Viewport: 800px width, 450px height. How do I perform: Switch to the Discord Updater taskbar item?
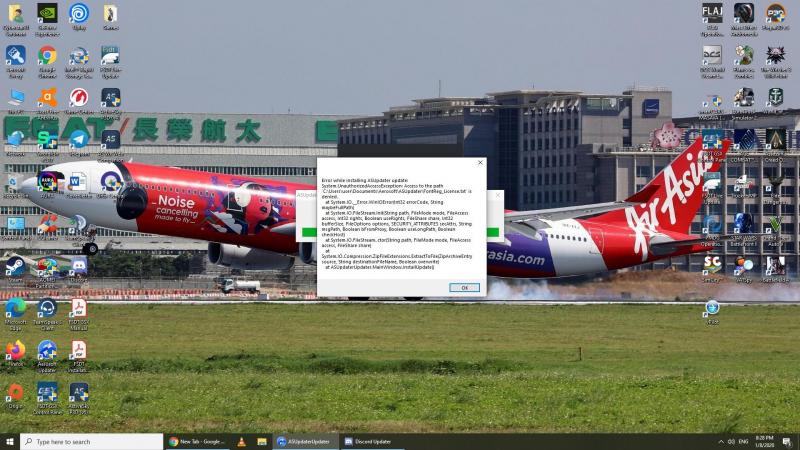coord(371,442)
